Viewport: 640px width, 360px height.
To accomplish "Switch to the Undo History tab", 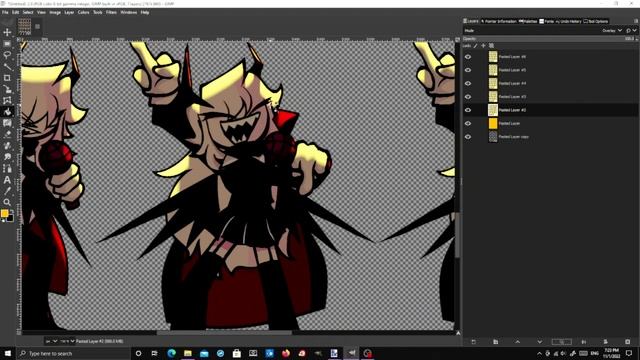I will coord(568,21).
